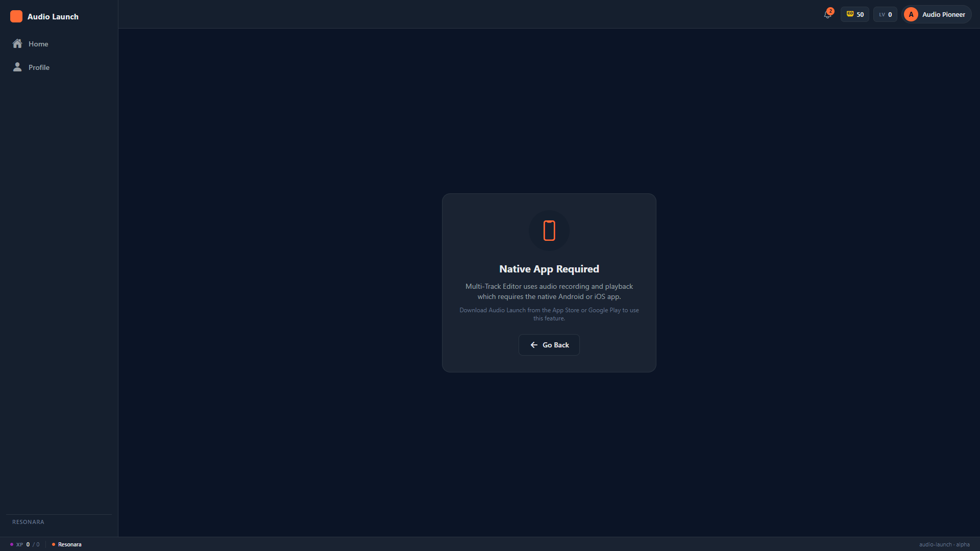The image size is (980, 551).
Task: Click the orange Audio Launch logo square
Action: tap(16, 16)
